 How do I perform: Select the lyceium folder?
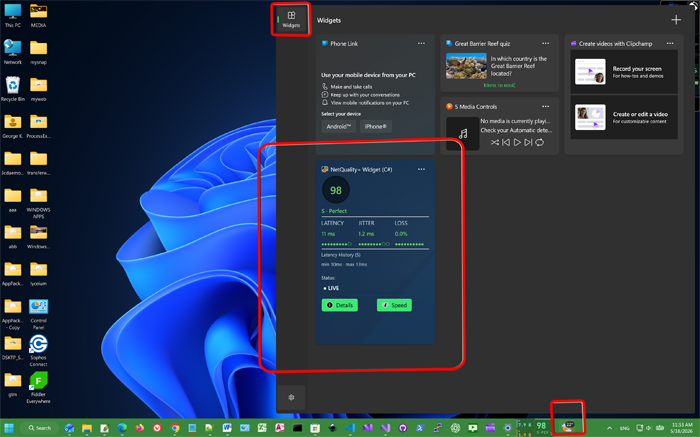coord(38,273)
